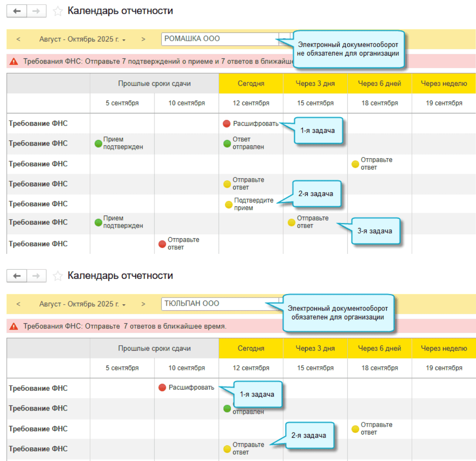Click the red dot beside Расшифровать in РОМАШКА calendar
The width and height of the screenshot is (476, 461).
point(227,124)
